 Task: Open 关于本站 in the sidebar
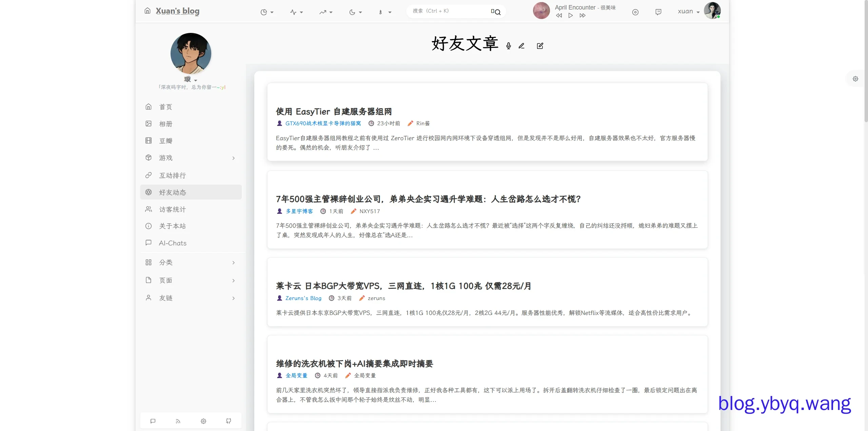click(191, 226)
